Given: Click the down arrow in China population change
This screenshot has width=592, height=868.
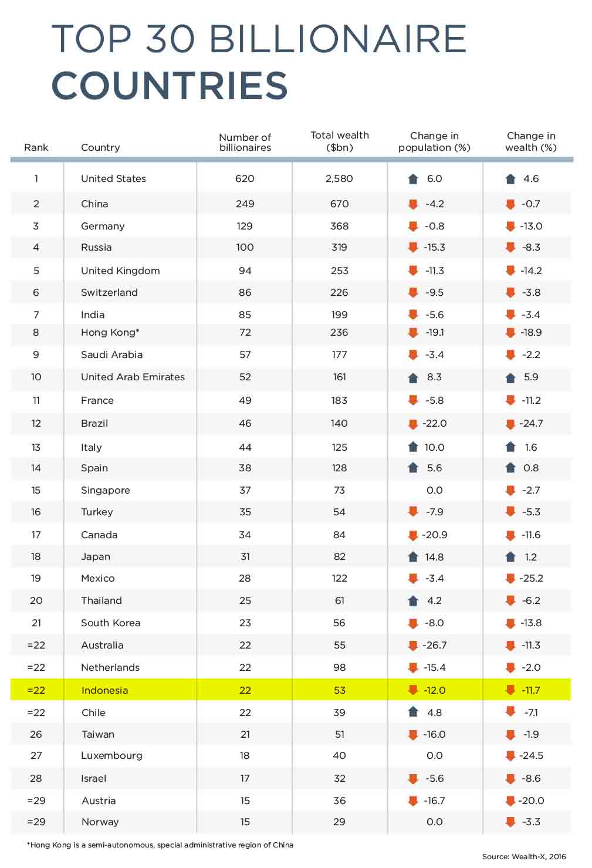Looking at the screenshot, I should tap(413, 204).
